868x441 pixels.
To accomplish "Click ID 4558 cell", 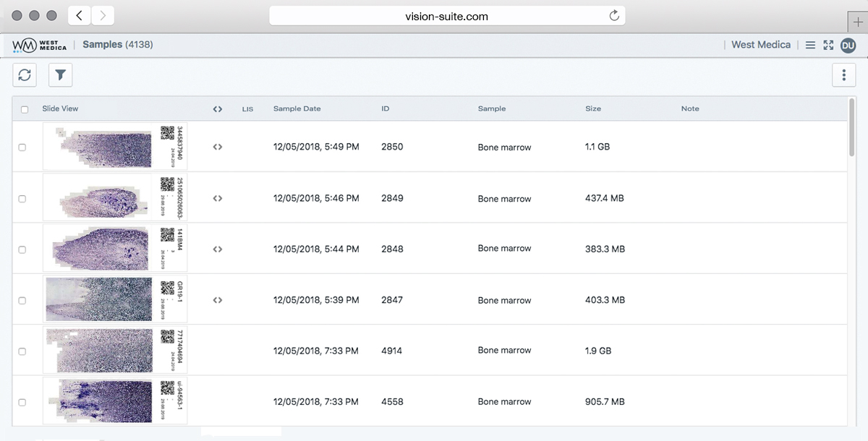I will coord(392,401).
